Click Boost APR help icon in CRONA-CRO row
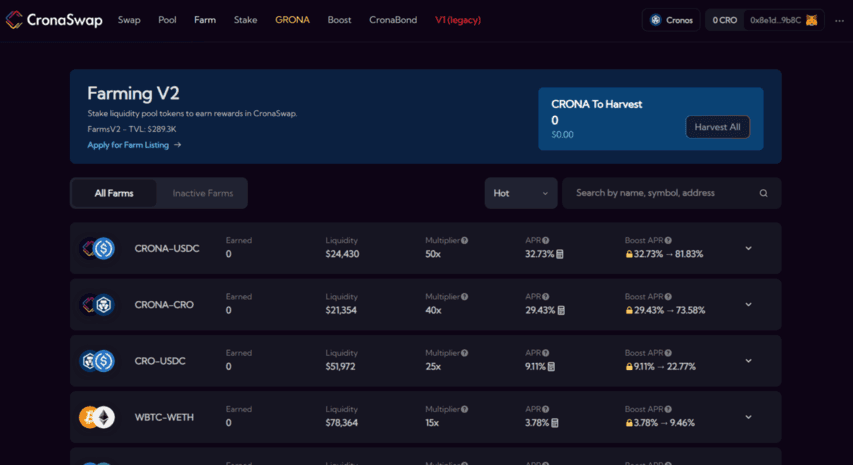This screenshot has height=465, width=853. tap(668, 297)
